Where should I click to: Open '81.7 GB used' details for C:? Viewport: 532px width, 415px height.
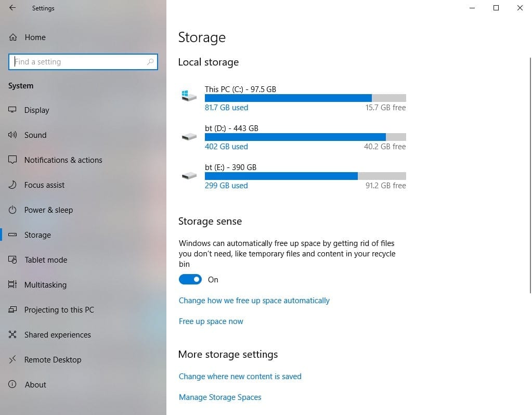pyautogui.click(x=226, y=108)
